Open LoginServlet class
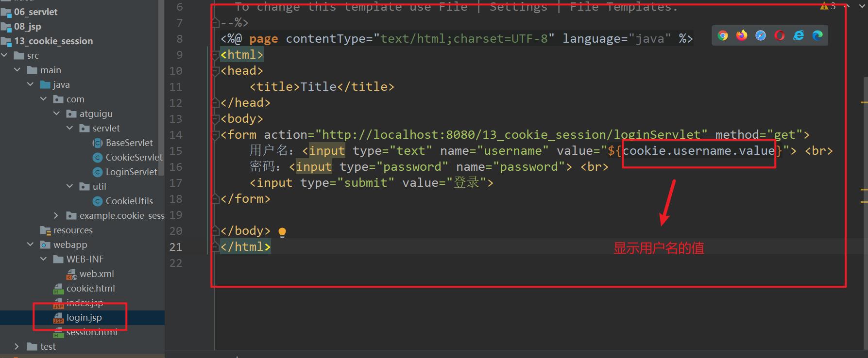 [x=132, y=172]
